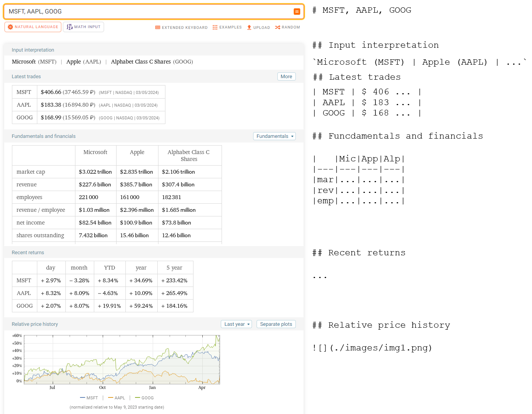Click the AAPL entry in chart legend
This screenshot has width=532, height=414.
pos(117,398)
